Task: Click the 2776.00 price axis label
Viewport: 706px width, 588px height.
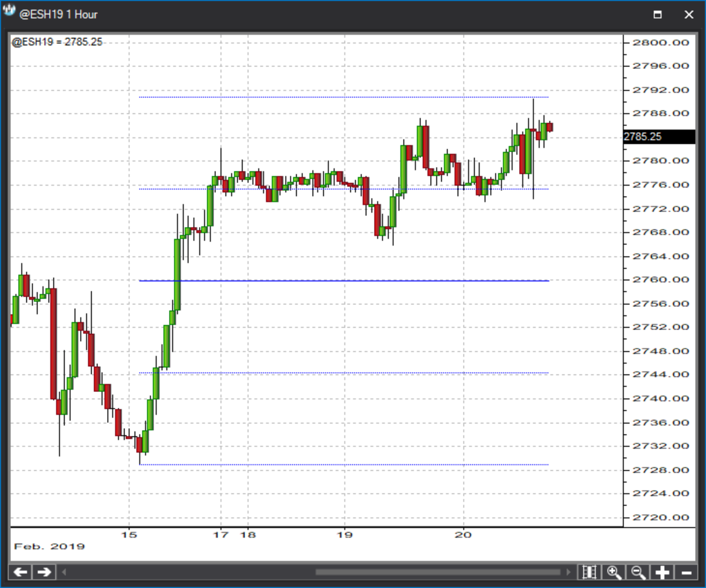Action: 660,184
